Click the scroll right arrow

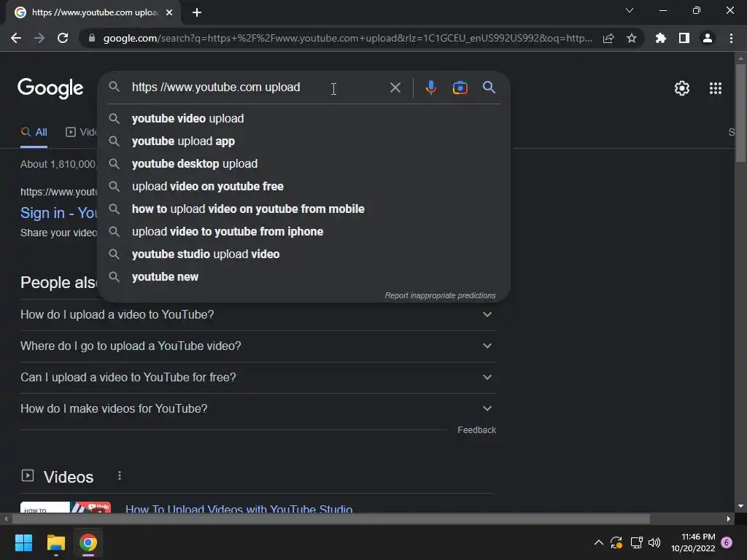tap(729, 518)
